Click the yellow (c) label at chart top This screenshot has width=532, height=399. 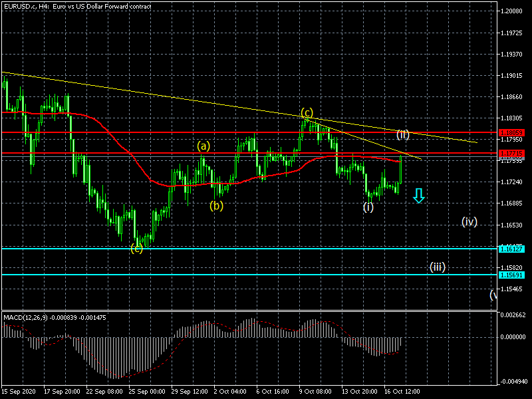(x=307, y=112)
